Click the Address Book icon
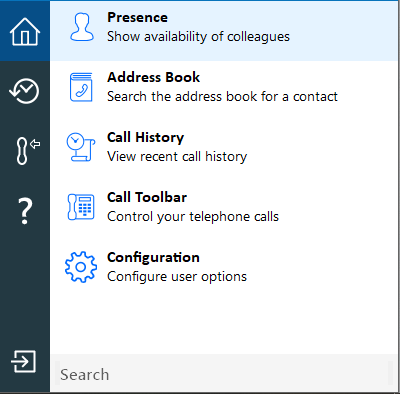Screen dimensions: 400x394 [x=81, y=87]
